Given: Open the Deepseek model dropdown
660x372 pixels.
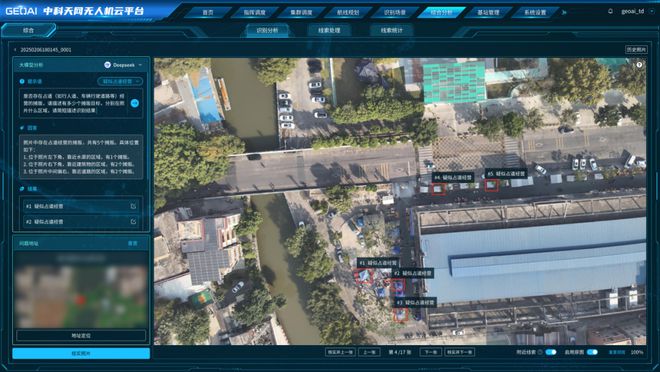Looking at the screenshot, I should pos(123,65).
